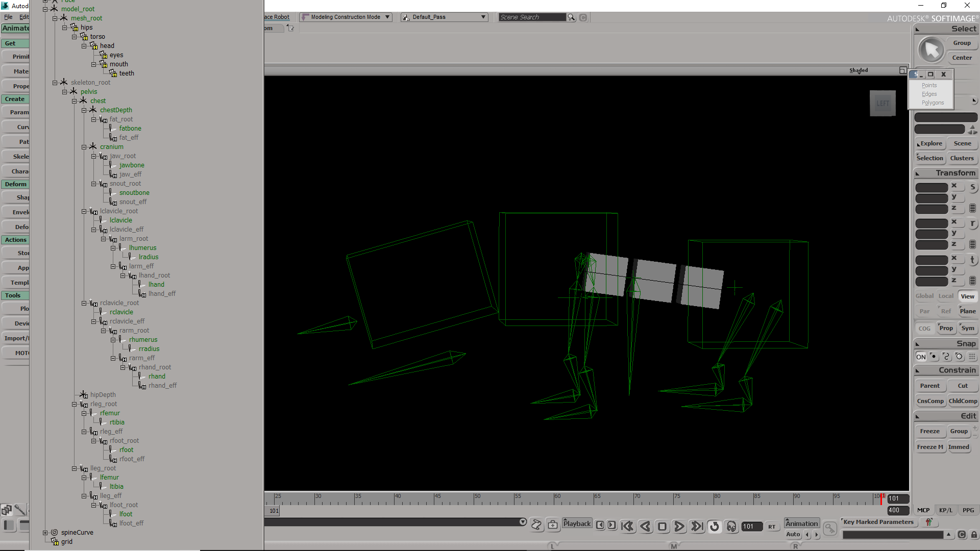Viewport: 980px width, 551px height.
Task: Toggle the loop playback icon
Action: pos(714,527)
